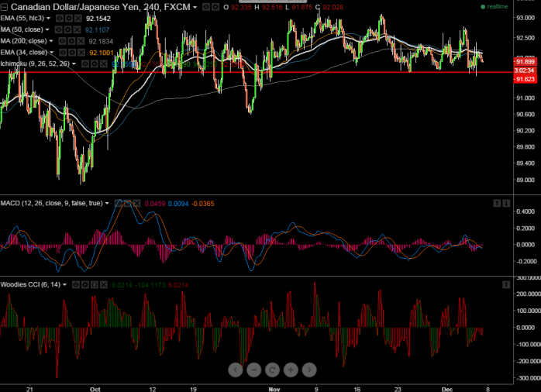Viewport: 541px width, 392px height.
Task: Remove the Ichimoku indicator
Action: tap(103, 64)
